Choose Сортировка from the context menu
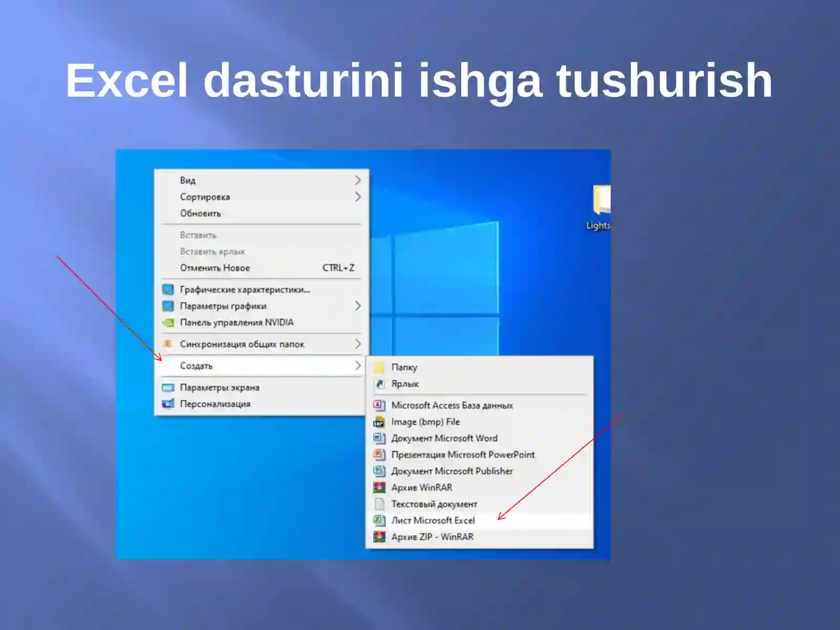The height and width of the screenshot is (630, 840). (261, 197)
